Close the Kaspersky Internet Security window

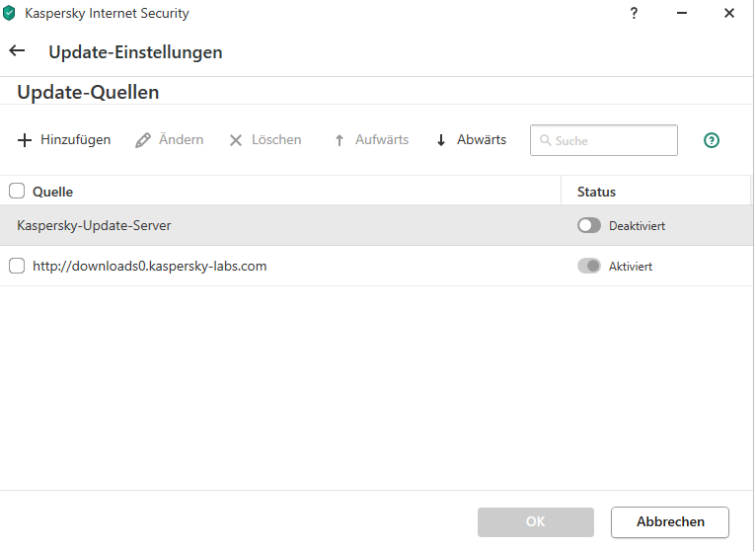(x=729, y=13)
